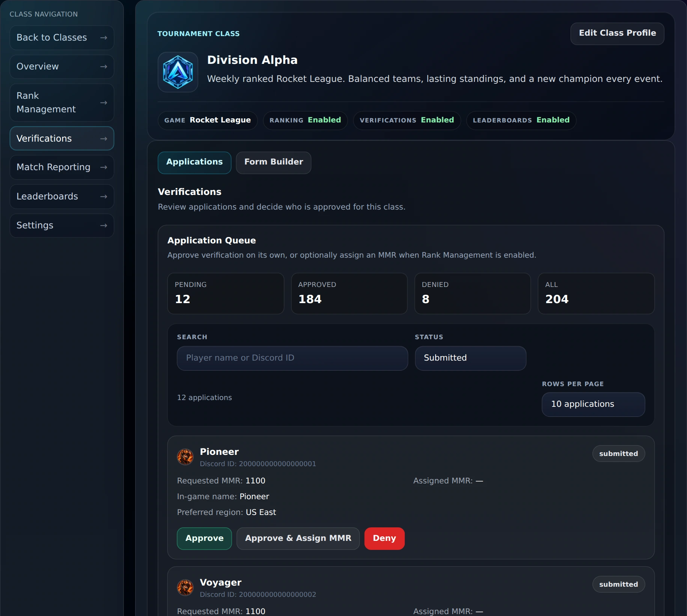Open class Settings

62,225
